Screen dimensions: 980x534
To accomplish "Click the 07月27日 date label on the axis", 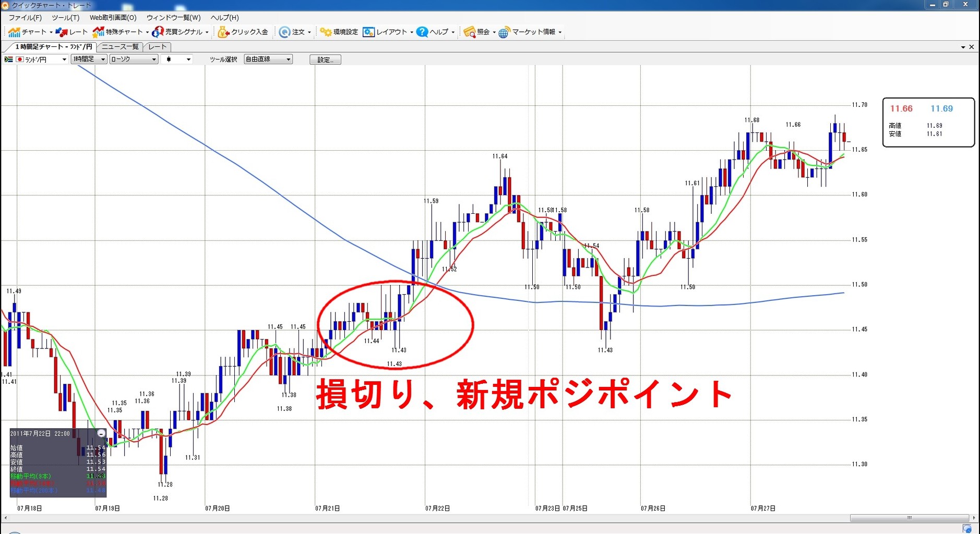I will click(763, 508).
